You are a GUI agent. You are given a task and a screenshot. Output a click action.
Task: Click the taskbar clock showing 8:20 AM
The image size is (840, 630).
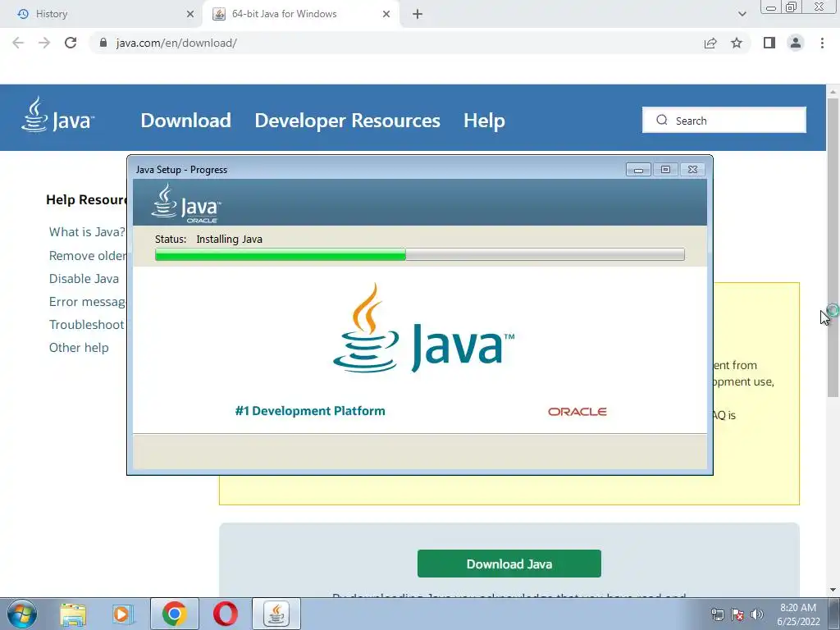[798, 614]
